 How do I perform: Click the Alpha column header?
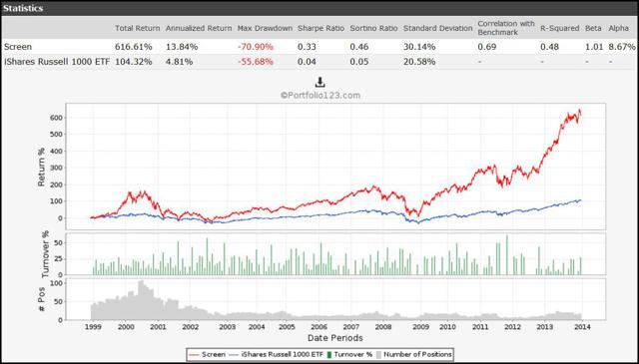(x=618, y=29)
